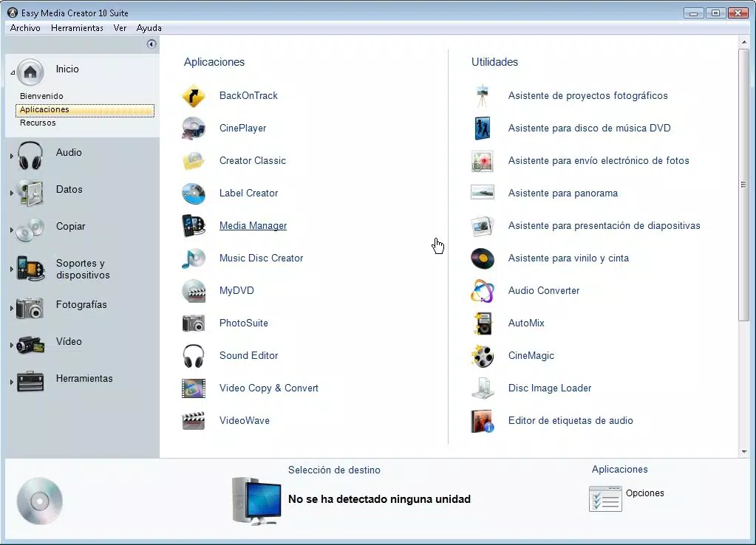Open the Disc Image Loader icon

tap(482, 388)
